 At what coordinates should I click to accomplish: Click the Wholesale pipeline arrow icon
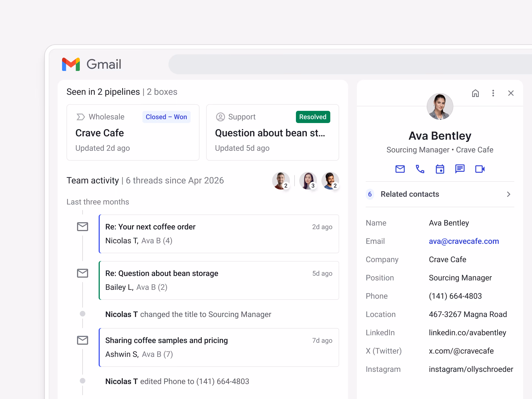(81, 117)
